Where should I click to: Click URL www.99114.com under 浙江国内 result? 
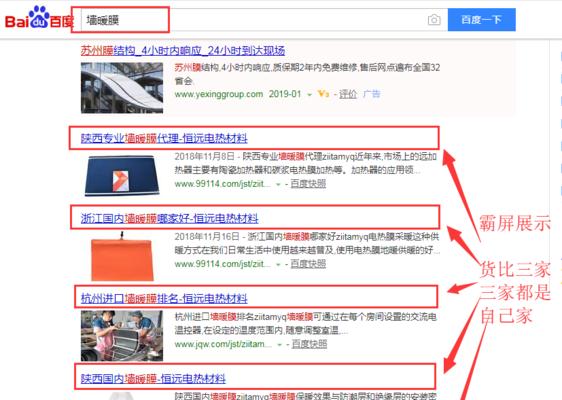[x=222, y=264]
